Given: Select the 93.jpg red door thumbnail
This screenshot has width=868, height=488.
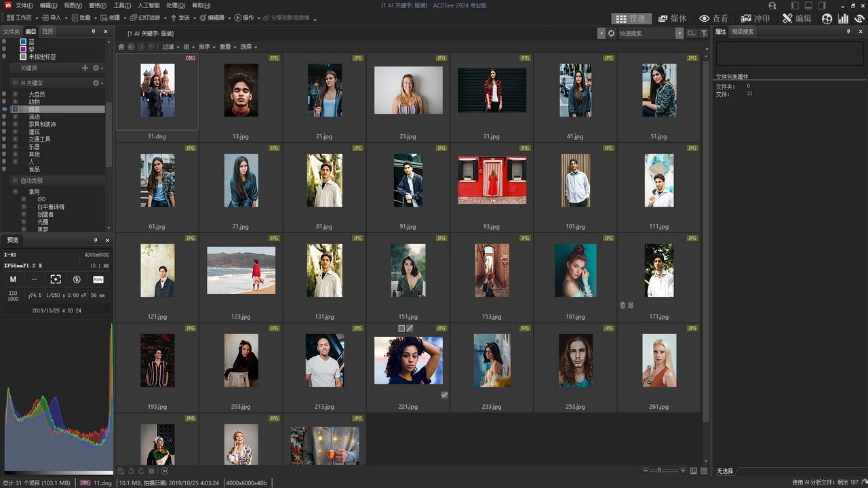Looking at the screenshot, I should [492, 180].
